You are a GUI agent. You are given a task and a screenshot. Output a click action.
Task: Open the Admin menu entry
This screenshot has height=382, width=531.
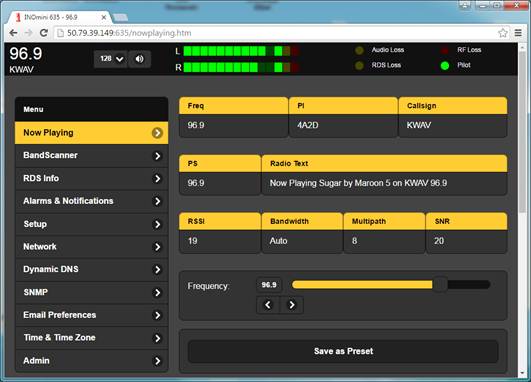coord(91,361)
